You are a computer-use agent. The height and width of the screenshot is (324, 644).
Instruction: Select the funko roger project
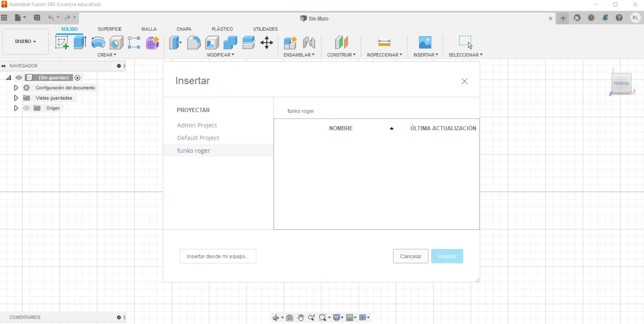(218, 150)
